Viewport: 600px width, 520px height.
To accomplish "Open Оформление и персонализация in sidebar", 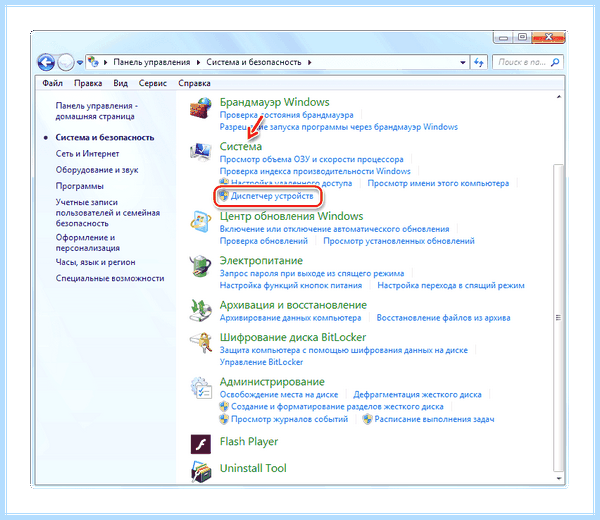I will point(88,243).
